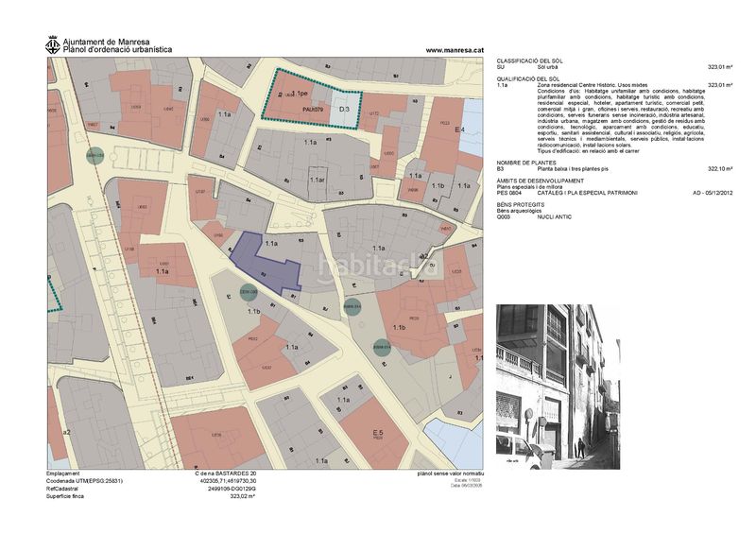Click the 'SU' classification code
Screen dimensions: 756x534
[500, 67]
